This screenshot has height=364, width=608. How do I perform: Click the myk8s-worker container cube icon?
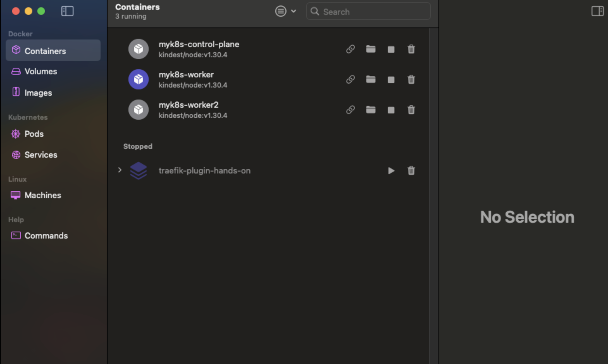138,79
